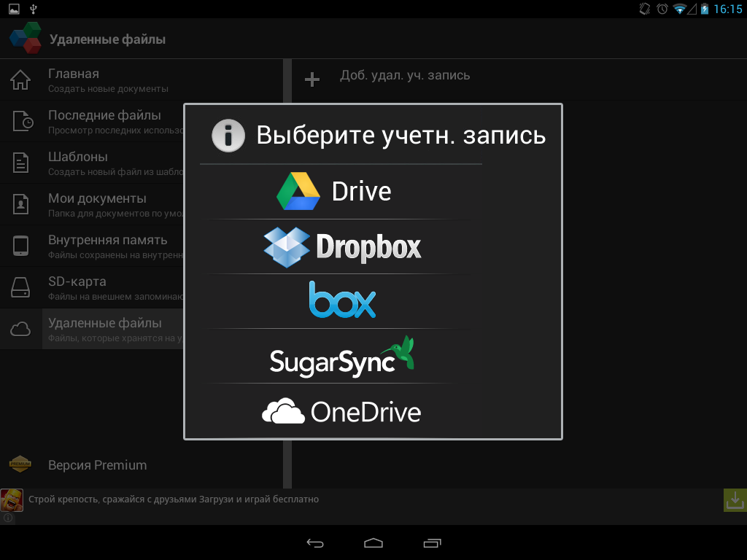Choose Dropbox account option
This screenshot has height=560, width=747.
pyautogui.click(x=342, y=247)
